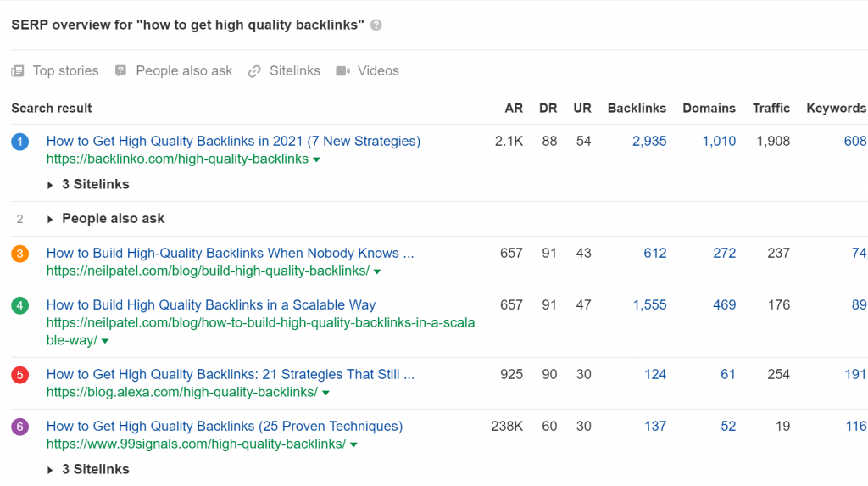
Task: Click the 469 domains count
Action: coord(724,304)
